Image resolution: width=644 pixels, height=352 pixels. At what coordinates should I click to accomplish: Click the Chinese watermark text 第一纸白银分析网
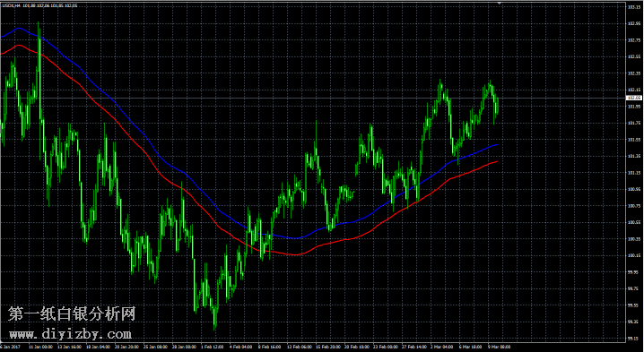click(72, 314)
